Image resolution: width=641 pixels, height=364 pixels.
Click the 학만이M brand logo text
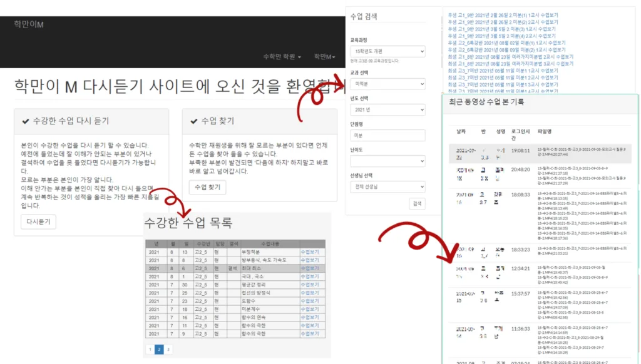point(29,24)
